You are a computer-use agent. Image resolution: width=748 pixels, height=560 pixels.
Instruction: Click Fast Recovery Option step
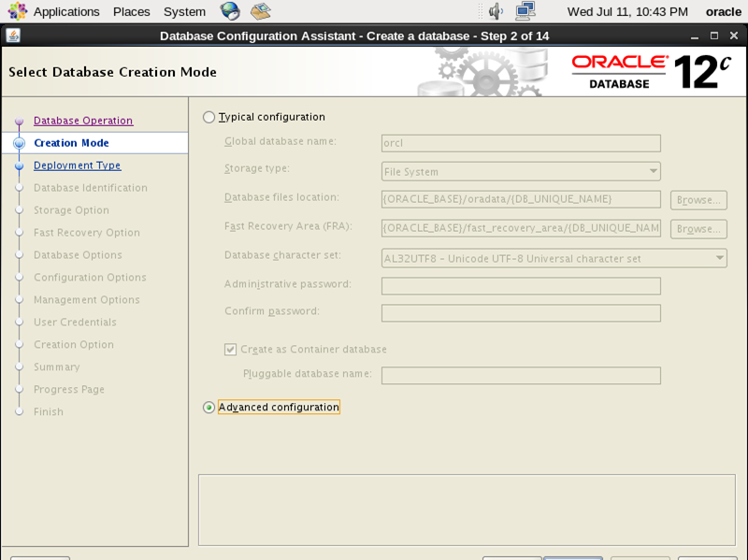[x=86, y=232]
